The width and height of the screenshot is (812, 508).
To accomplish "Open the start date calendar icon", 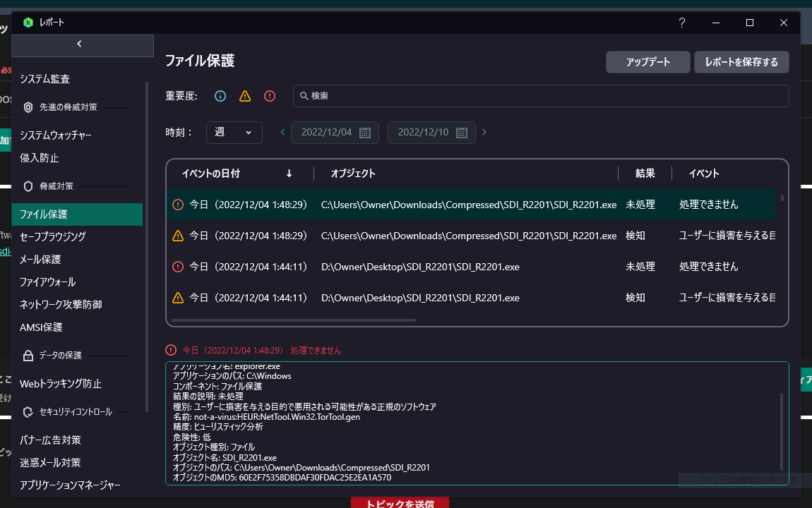I will pyautogui.click(x=365, y=133).
